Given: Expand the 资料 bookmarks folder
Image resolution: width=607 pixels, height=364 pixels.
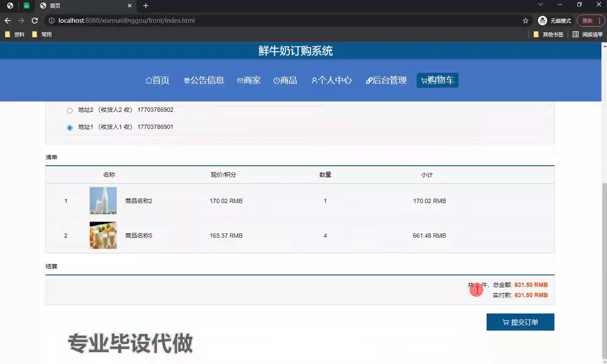Looking at the screenshot, I should pos(15,35).
